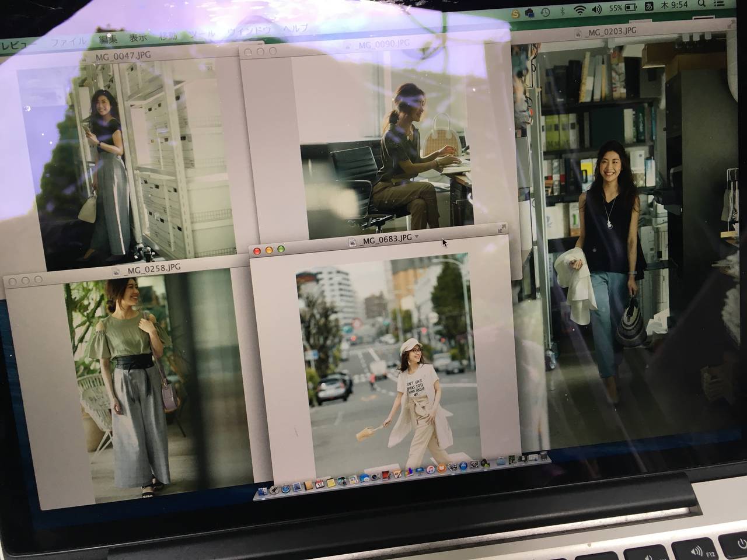Open the Wi-Fi status menu
This screenshot has height=560, width=747.
click(580, 11)
